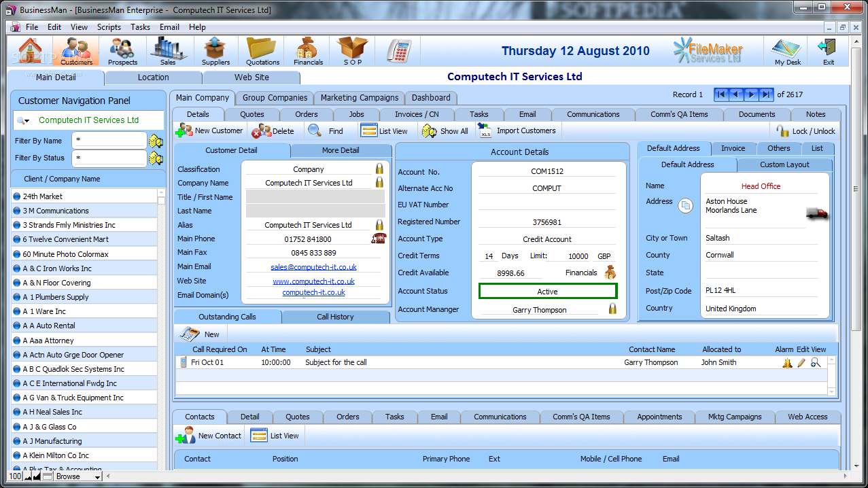This screenshot has width=868, height=488.
Task: Click padlock icon beside Account Manager
Action: tap(612, 309)
